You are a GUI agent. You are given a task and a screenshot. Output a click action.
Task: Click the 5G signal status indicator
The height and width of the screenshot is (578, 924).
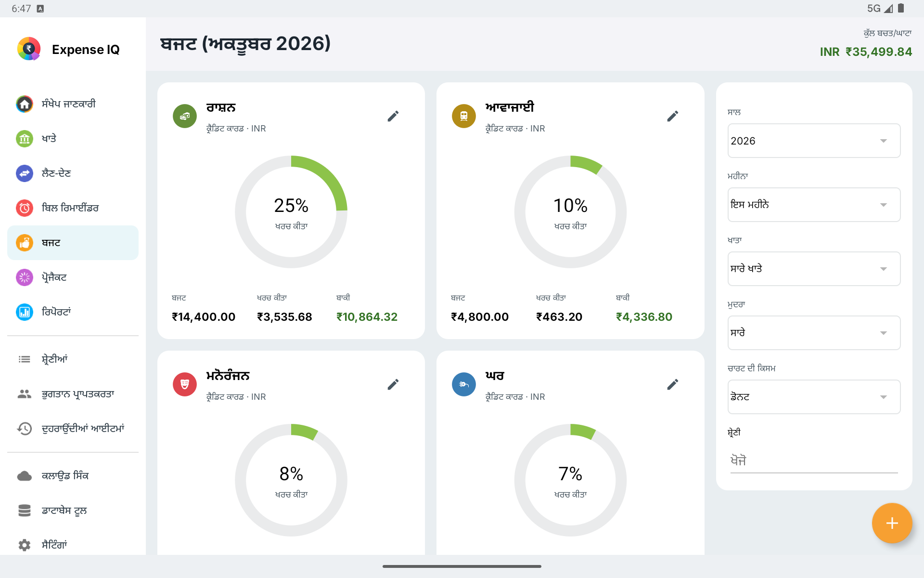880,9
